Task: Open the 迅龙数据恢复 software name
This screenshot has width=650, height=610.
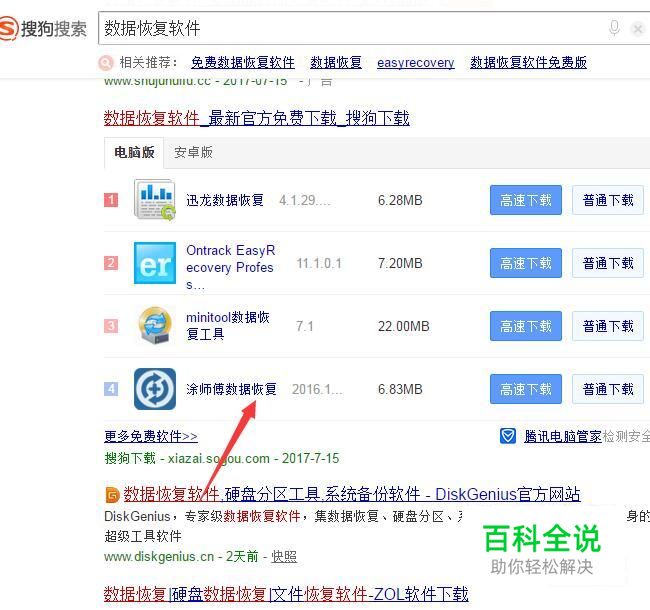Action: 225,200
